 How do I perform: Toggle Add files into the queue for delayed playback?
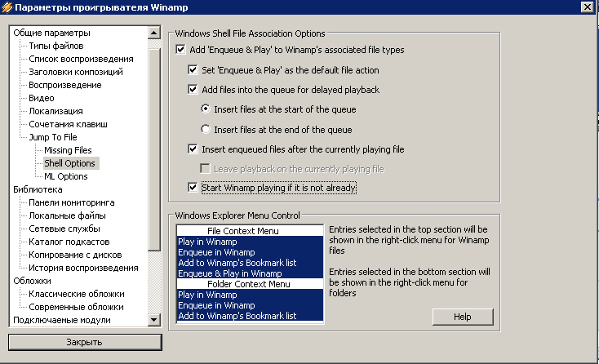[x=193, y=89]
